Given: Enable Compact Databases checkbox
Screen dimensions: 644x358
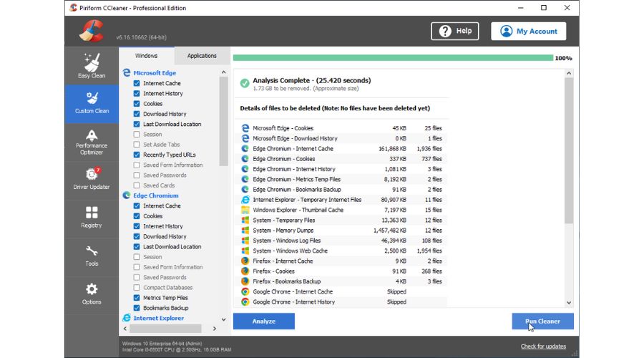Looking at the screenshot, I should [137, 287].
